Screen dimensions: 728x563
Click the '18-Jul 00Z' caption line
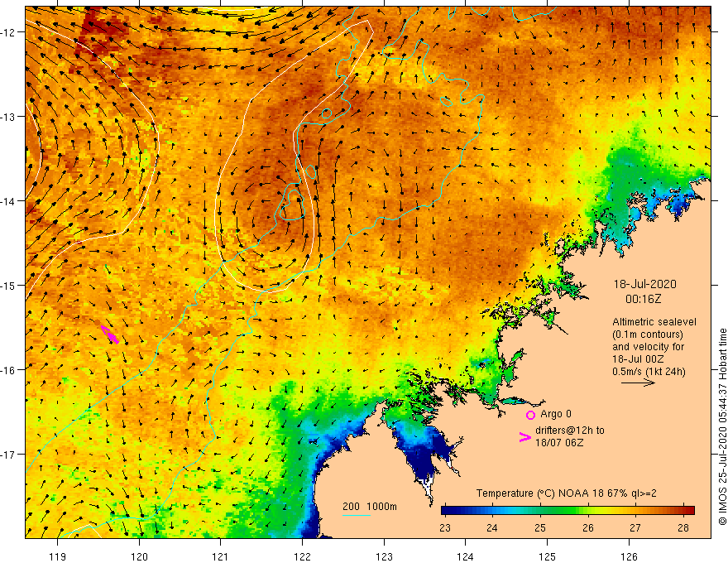638,359
